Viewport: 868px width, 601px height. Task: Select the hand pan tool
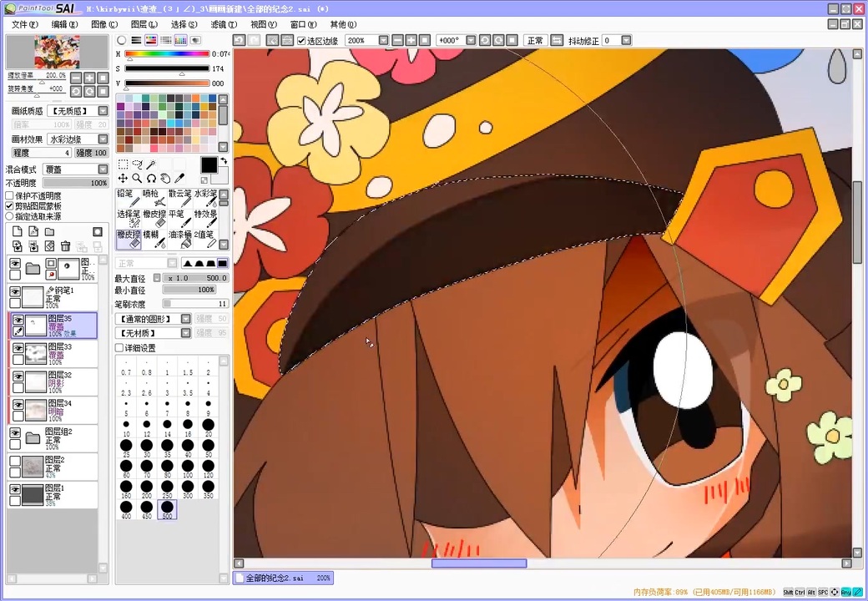[165, 178]
